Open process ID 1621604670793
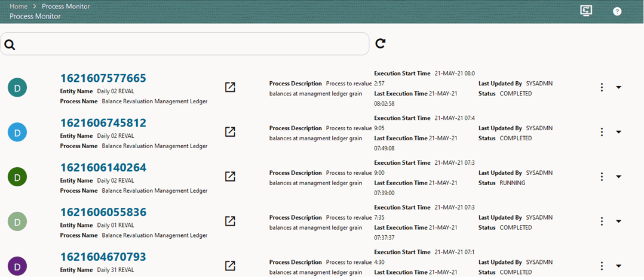The width and height of the screenshot is (644, 280). 103,257
